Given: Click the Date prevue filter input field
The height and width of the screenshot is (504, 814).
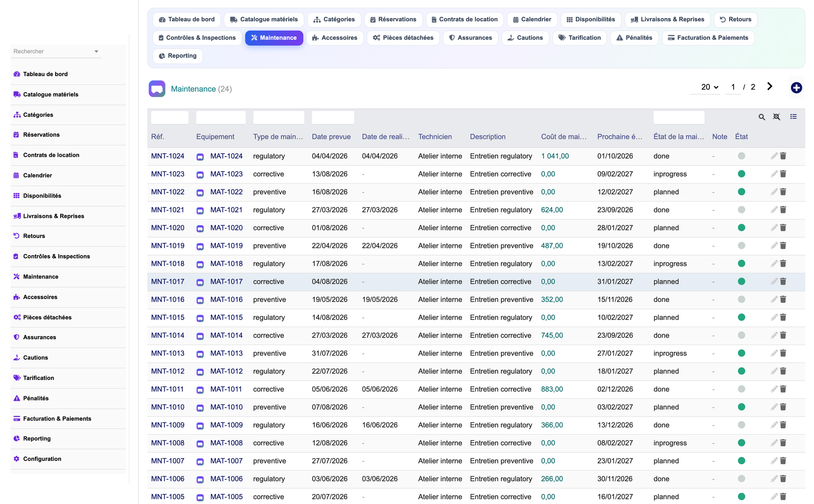Looking at the screenshot, I should tap(333, 118).
